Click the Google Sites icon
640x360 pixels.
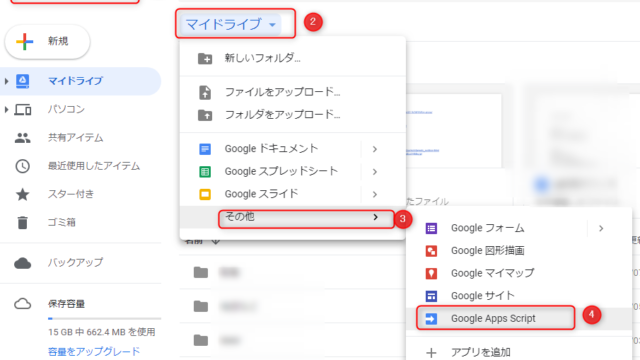[x=431, y=296]
